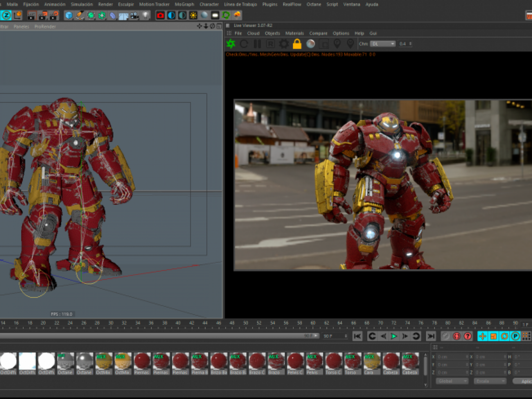Open the render to picture viewer icon

coord(43,15)
